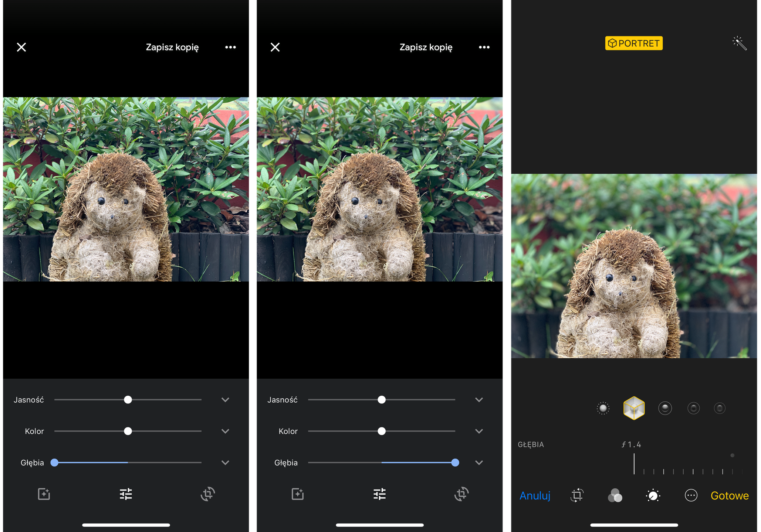761x532 pixels.
Task: Tap the Gotowe button
Action: point(730,495)
